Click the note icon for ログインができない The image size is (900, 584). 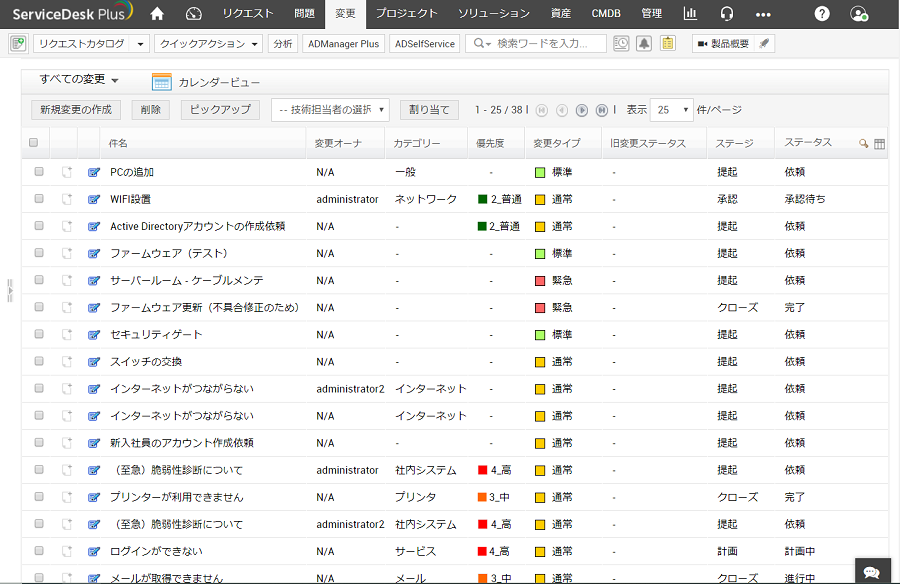67,551
